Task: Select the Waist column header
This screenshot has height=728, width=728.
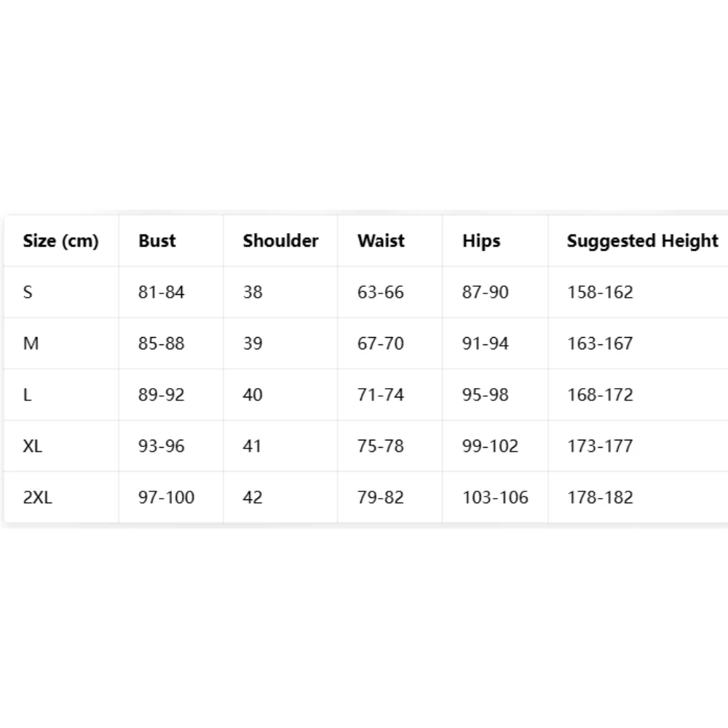Action: point(381,241)
